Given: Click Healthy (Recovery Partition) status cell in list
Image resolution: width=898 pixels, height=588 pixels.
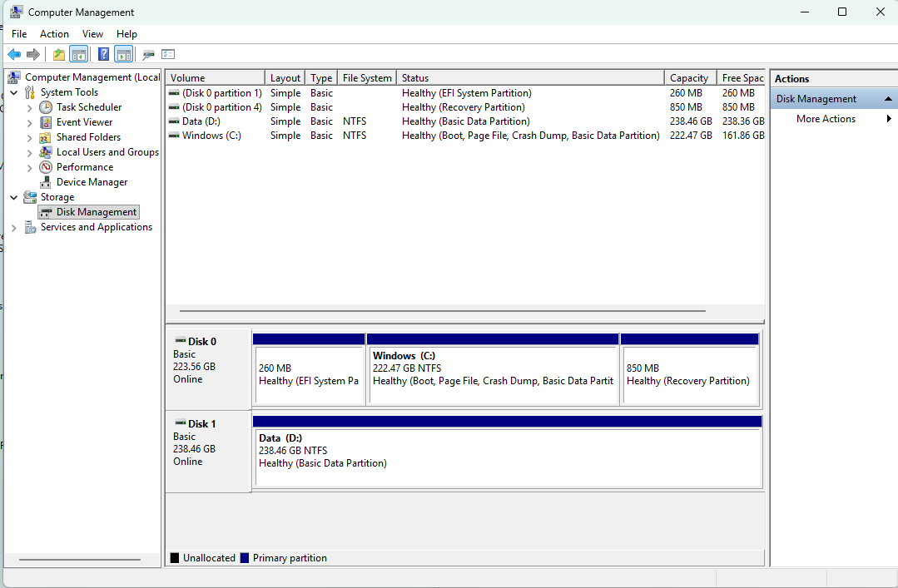Looking at the screenshot, I should 464,107.
